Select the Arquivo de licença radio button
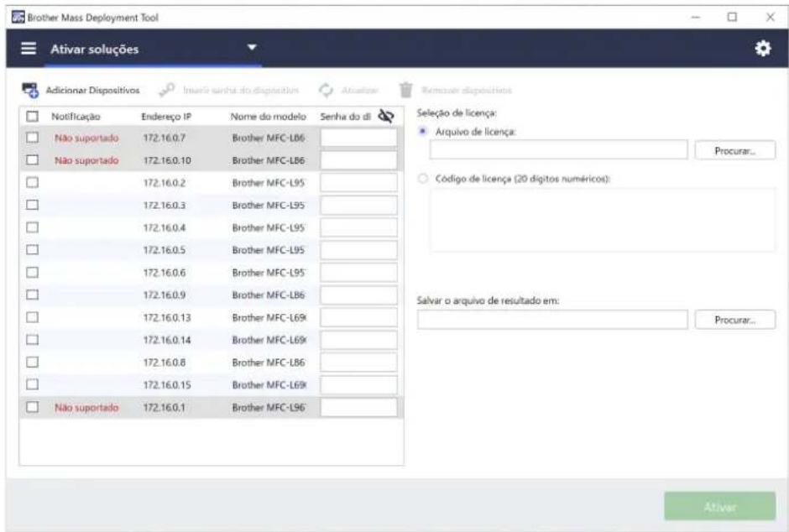The width and height of the screenshot is (789, 532). tap(423, 131)
